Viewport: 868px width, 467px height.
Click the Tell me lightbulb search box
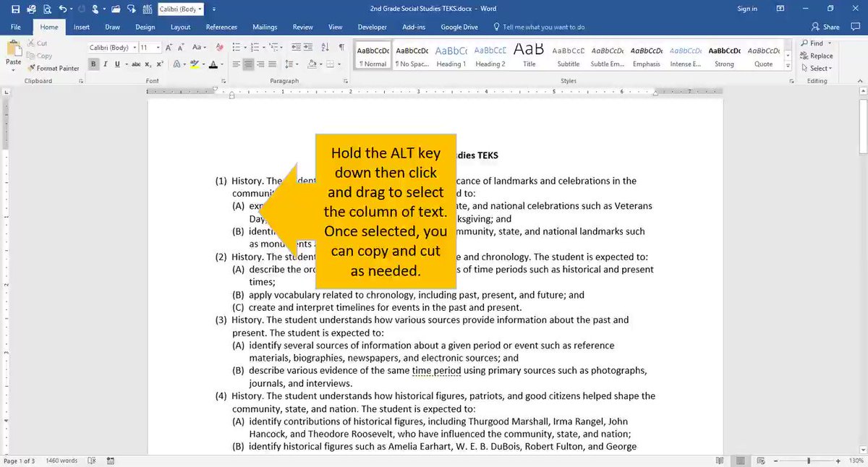539,27
